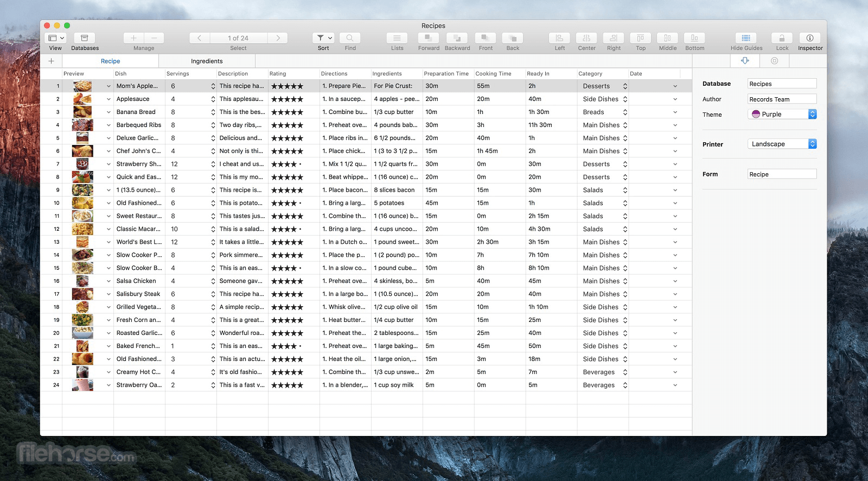Open the View options button
868x481 pixels.
coord(56,38)
